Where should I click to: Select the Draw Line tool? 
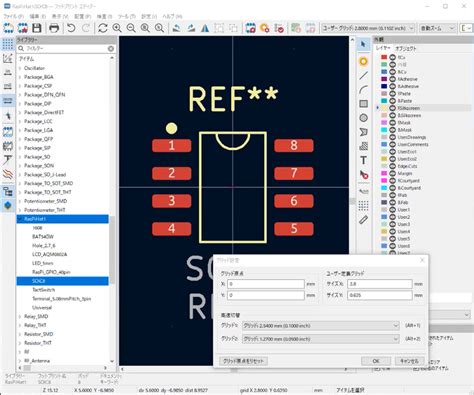(x=363, y=76)
